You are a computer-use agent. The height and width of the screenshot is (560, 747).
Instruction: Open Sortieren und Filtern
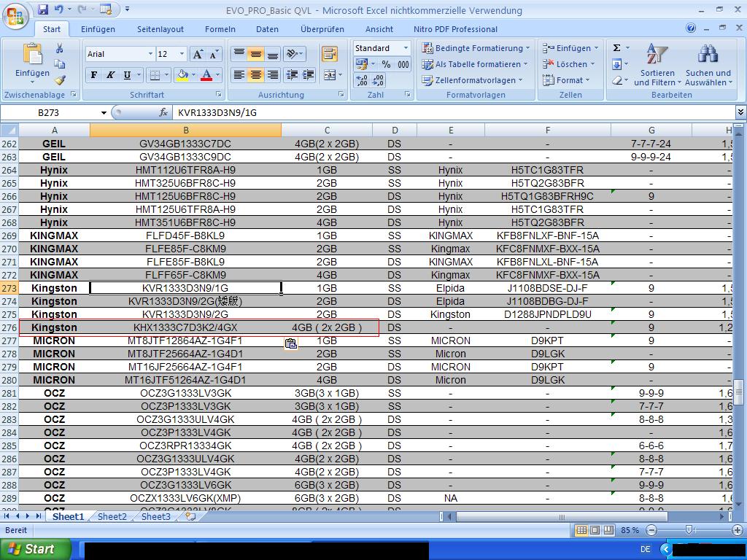pos(657,65)
